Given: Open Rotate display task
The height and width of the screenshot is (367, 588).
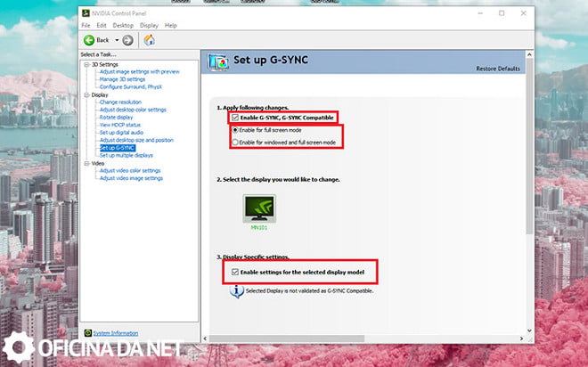Looking at the screenshot, I should pos(116,118).
